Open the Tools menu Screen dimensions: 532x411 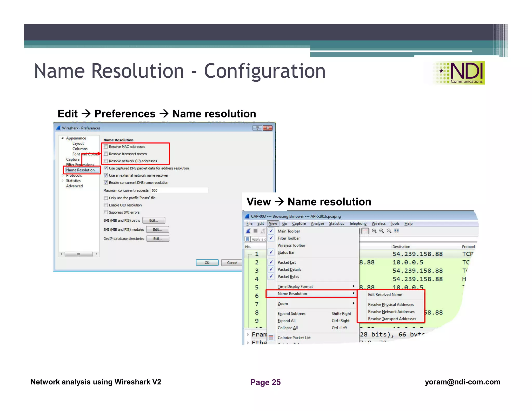[395, 223]
